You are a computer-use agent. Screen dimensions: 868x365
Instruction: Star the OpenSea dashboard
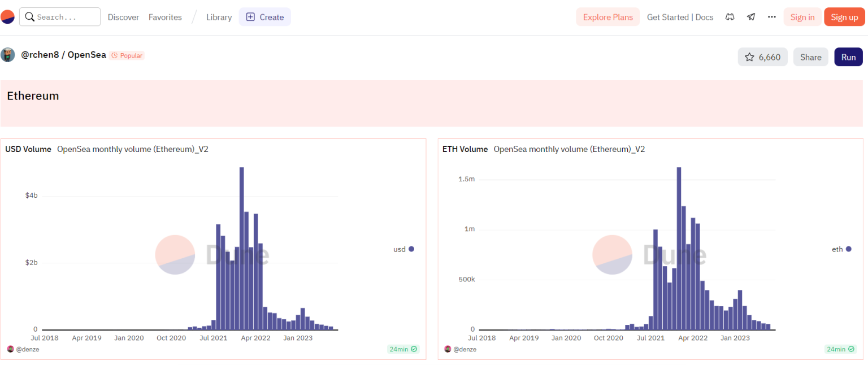tap(762, 57)
